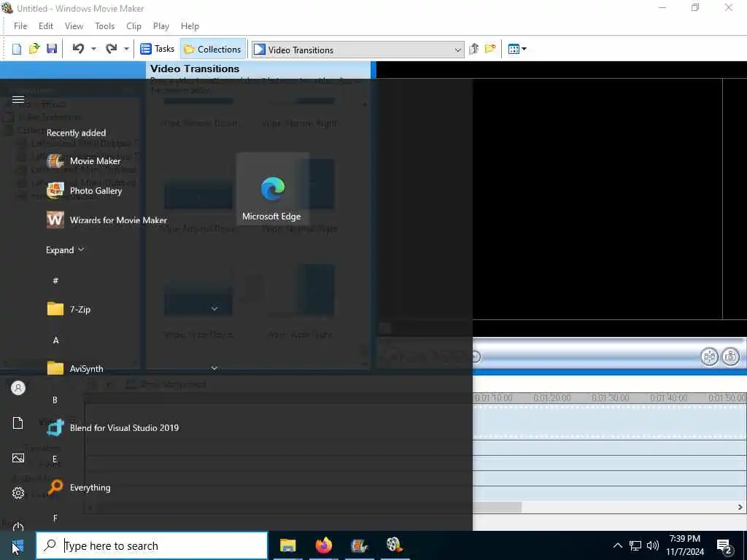The height and width of the screenshot is (560, 747).
Task: Open the notification center icon
Action: coord(724,546)
